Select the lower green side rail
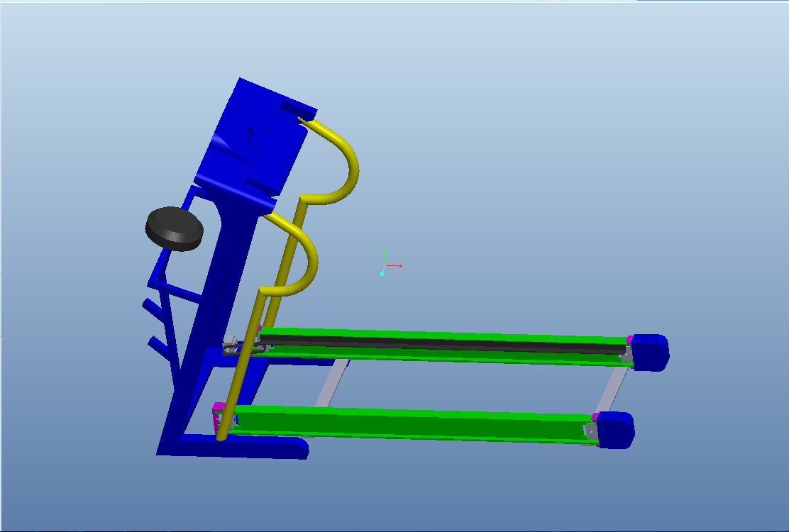 [413, 423]
